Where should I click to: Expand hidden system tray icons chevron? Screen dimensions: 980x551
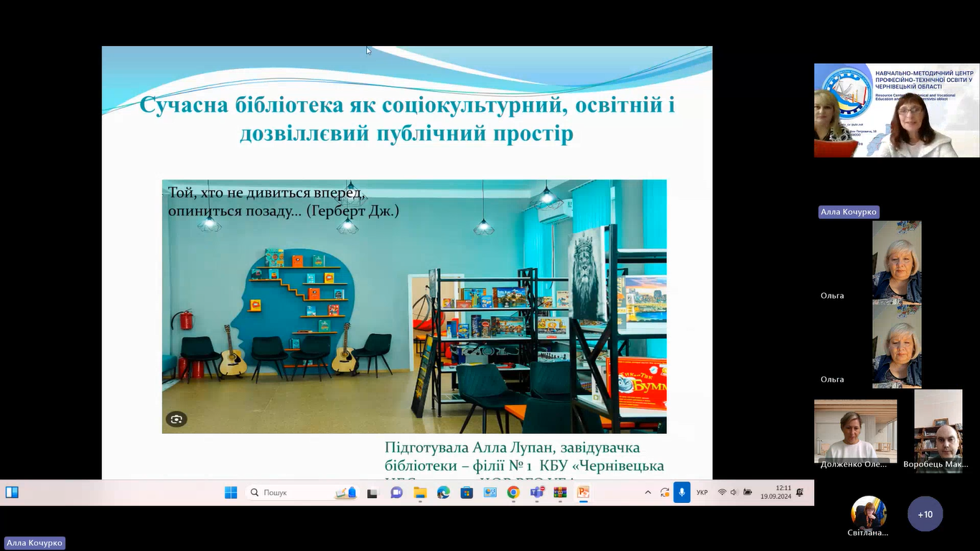pyautogui.click(x=648, y=493)
